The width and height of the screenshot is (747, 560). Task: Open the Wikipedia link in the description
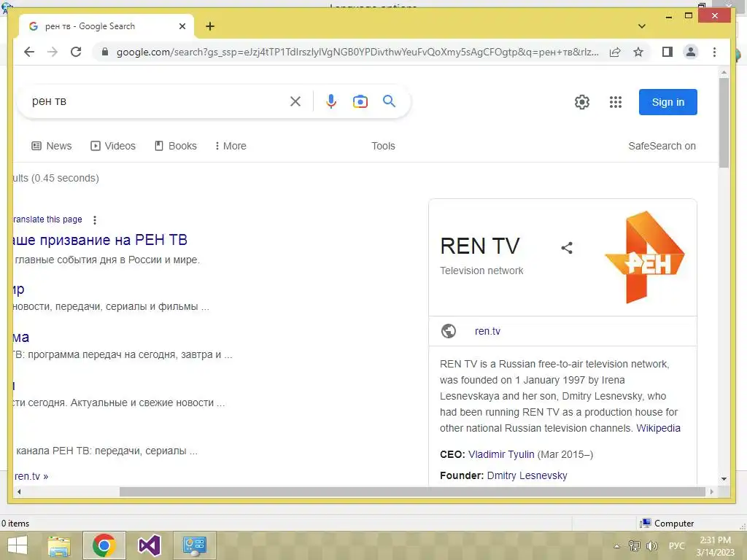(658, 428)
